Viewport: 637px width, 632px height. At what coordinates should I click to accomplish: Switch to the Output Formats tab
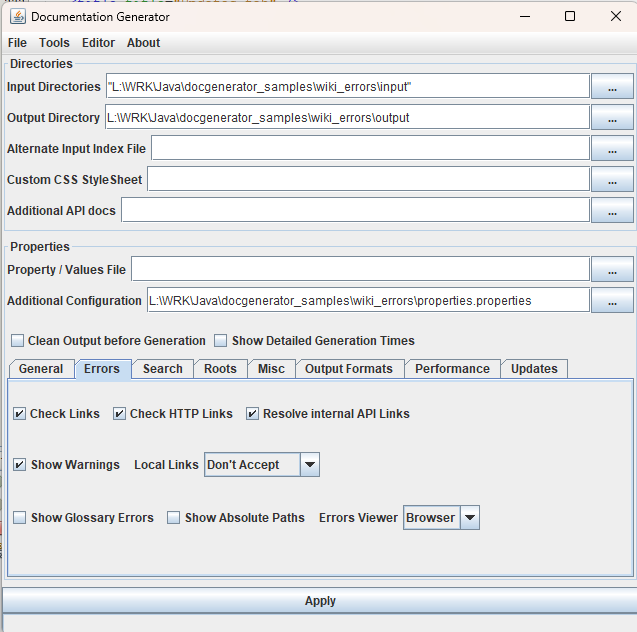pos(349,369)
